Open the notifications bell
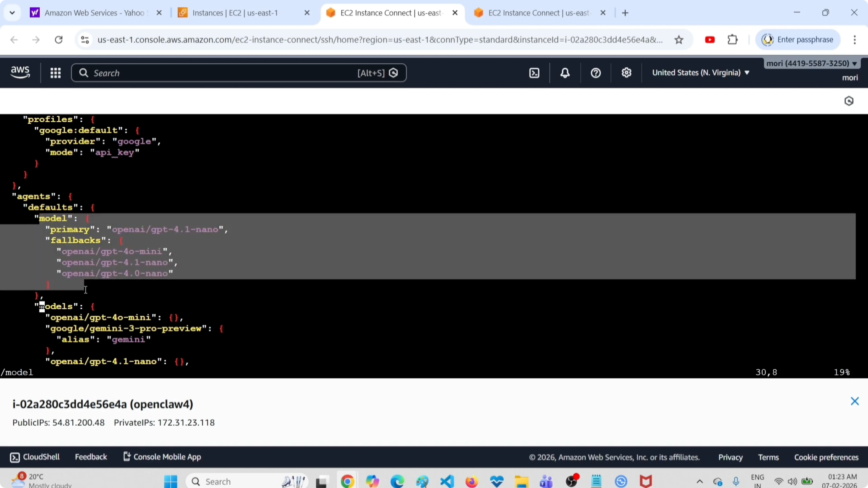The image size is (868, 488). tap(565, 73)
